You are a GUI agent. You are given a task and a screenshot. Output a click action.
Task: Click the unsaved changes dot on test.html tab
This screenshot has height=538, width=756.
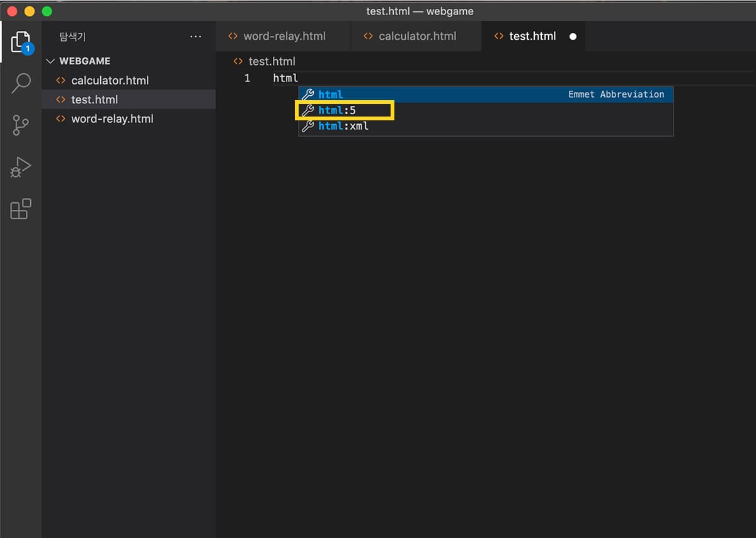573,36
